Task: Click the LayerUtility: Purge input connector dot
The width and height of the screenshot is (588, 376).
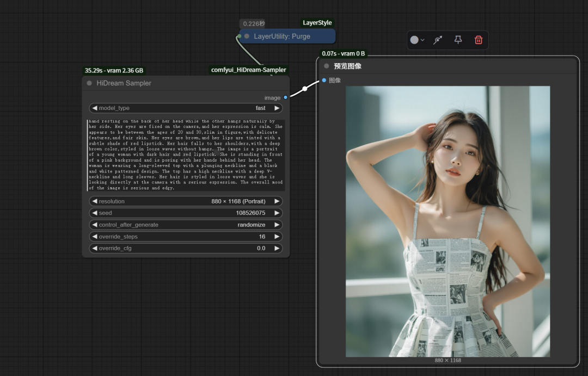Action: (x=238, y=36)
